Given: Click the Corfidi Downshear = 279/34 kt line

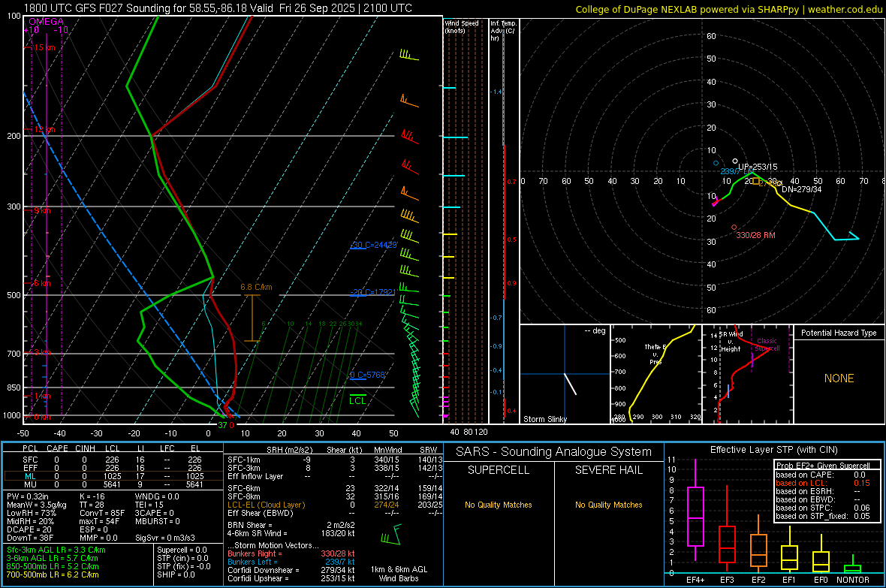Looking at the screenshot, I should click(x=291, y=570).
